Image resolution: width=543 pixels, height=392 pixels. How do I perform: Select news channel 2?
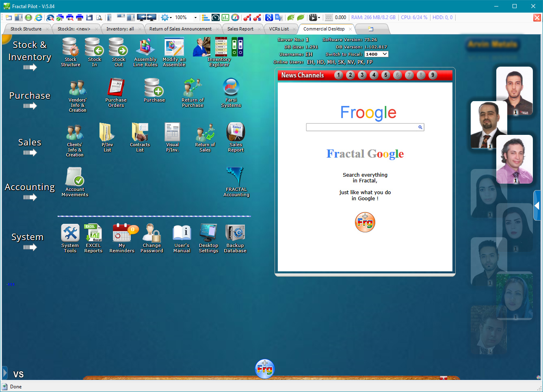(x=350, y=75)
